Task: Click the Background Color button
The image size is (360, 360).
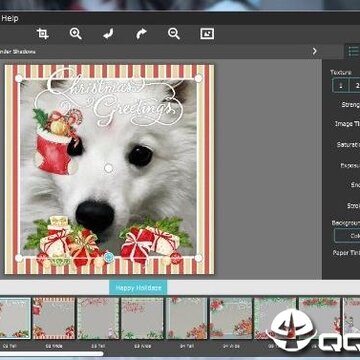Action: tap(347, 235)
